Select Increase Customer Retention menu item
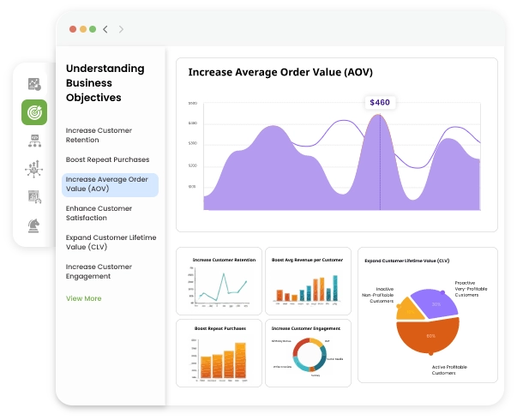Viewport: 517px width, 420px height. 99,135
